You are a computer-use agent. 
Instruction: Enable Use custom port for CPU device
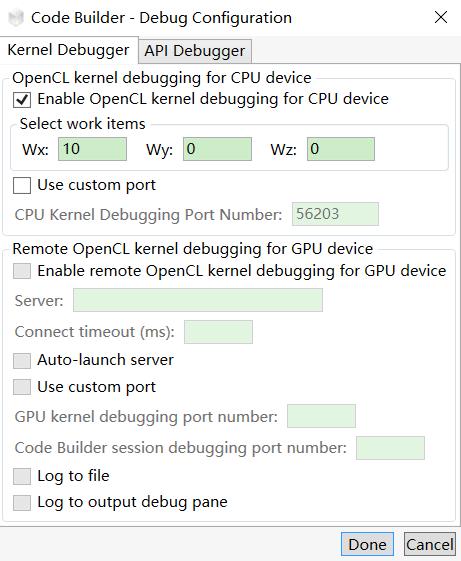(22, 186)
